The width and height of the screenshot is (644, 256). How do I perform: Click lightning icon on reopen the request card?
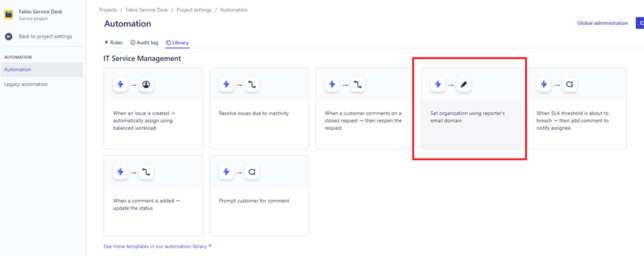(332, 84)
